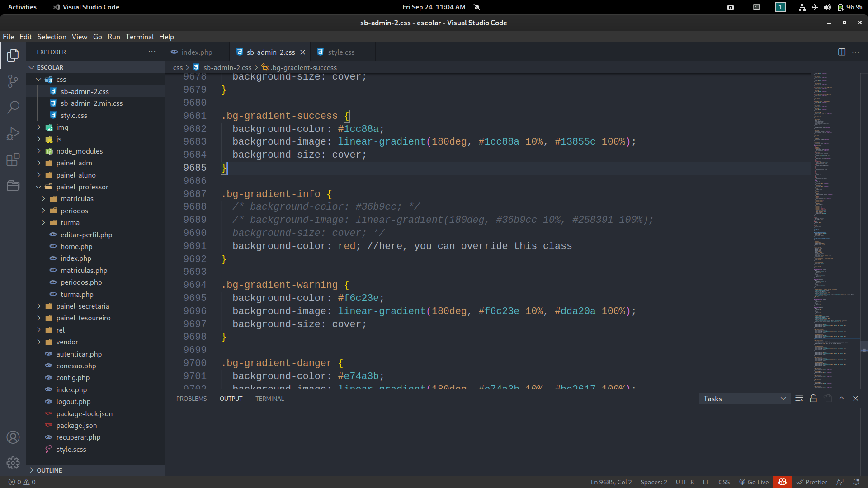Click errors and warnings status indicator

point(22,482)
